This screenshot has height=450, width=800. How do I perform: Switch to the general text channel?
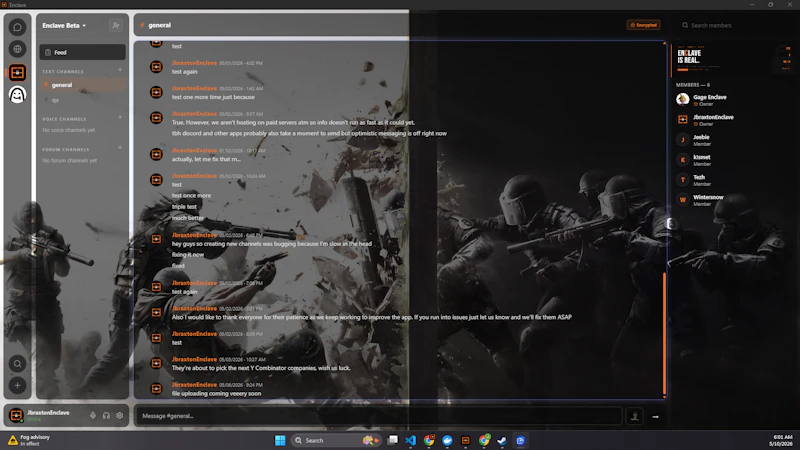click(x=82, y=85)
